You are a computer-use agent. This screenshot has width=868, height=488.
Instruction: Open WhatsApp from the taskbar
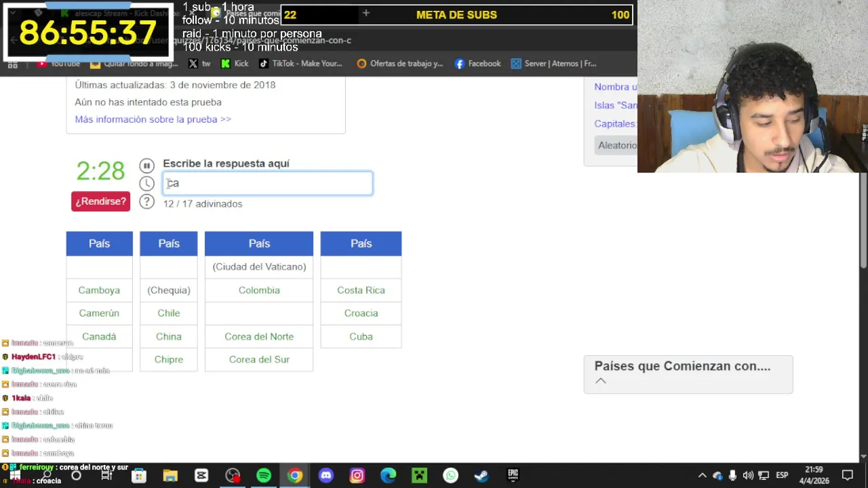click(451, 476)
